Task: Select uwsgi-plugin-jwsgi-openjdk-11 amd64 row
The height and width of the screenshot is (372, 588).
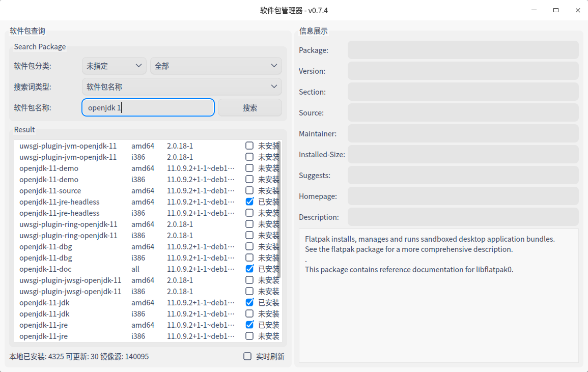Action: tap(70, 280)
